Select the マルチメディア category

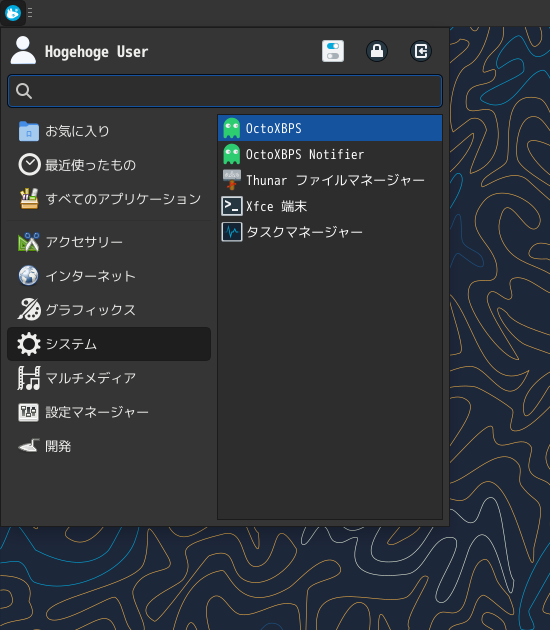coord(109,378)
